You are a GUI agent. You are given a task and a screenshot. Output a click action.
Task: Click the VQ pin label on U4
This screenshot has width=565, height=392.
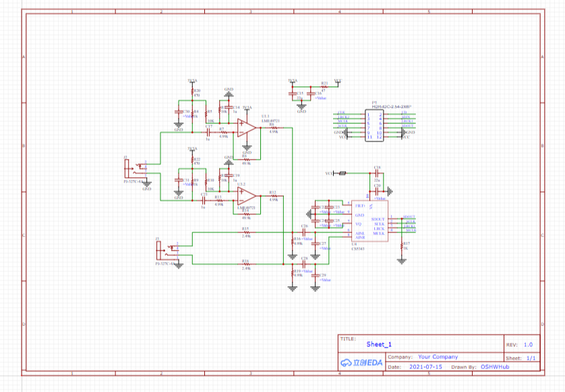[x=358, y=224]
